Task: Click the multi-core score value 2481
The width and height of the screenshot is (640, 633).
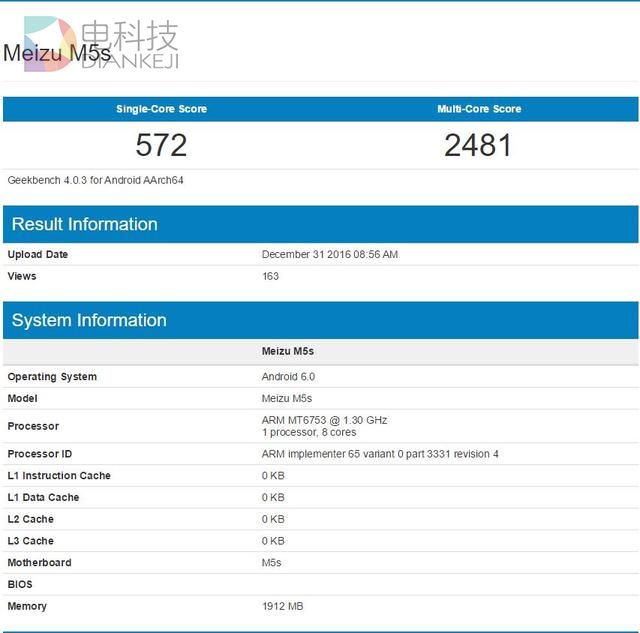Action: (478, 145)
